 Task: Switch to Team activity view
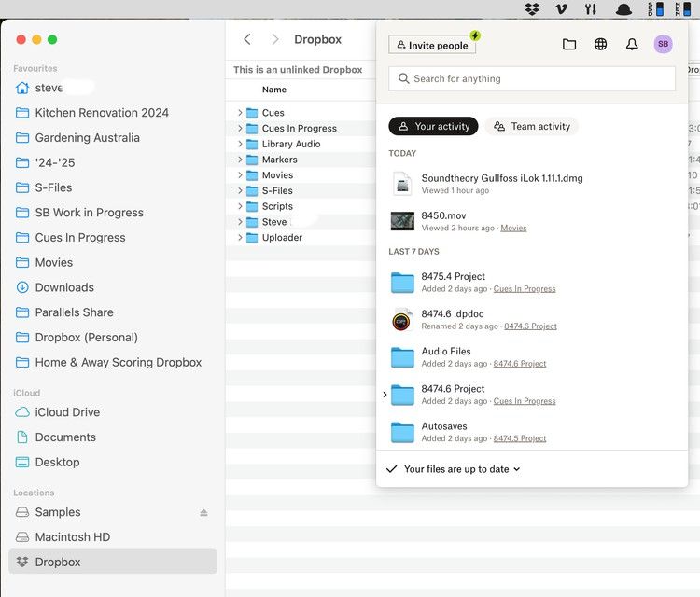coord(531,126)
